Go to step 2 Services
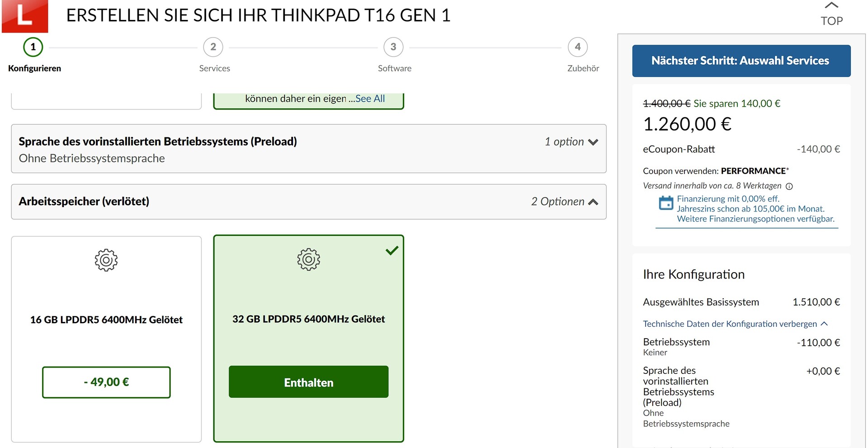Image resolution: width=868 pixels, height=448 pixels. (x=213, y=47)
